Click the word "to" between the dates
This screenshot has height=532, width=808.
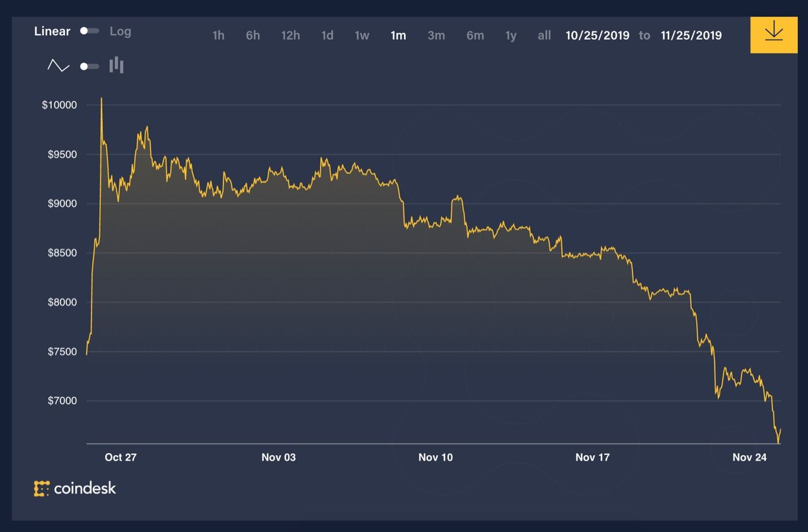tap(645, 35)
